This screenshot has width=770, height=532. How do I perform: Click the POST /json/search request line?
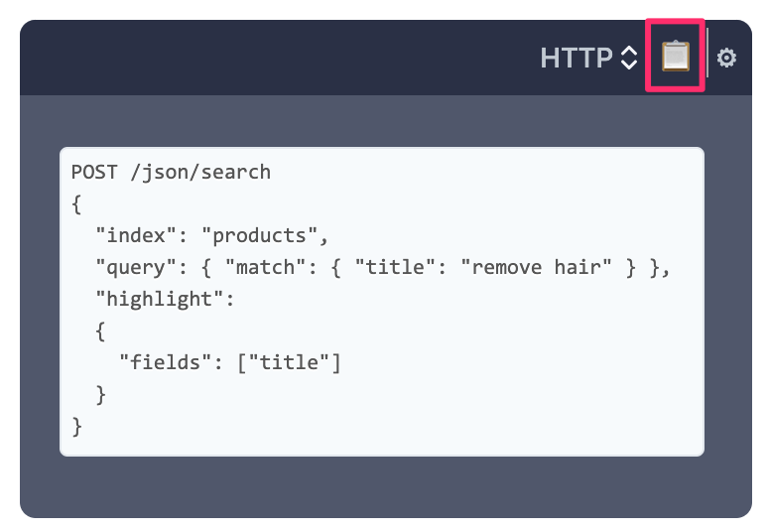(x=171, y=172)
